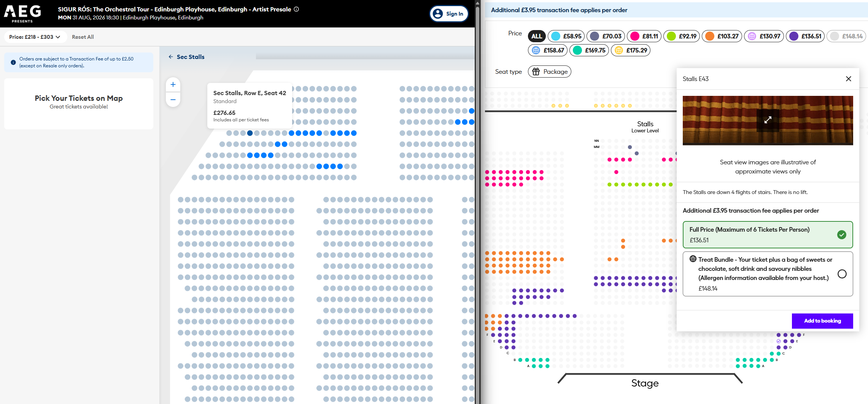Click the pink £81.11 color dot
The height and width of the screenshot is (404, 868).
click(634, 36)
